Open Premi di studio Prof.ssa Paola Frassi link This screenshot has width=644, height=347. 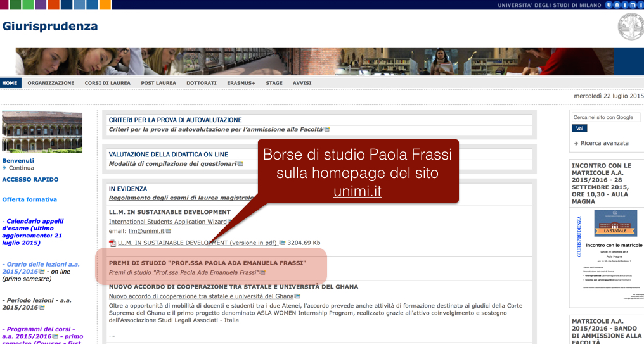[x=184, y=272]
